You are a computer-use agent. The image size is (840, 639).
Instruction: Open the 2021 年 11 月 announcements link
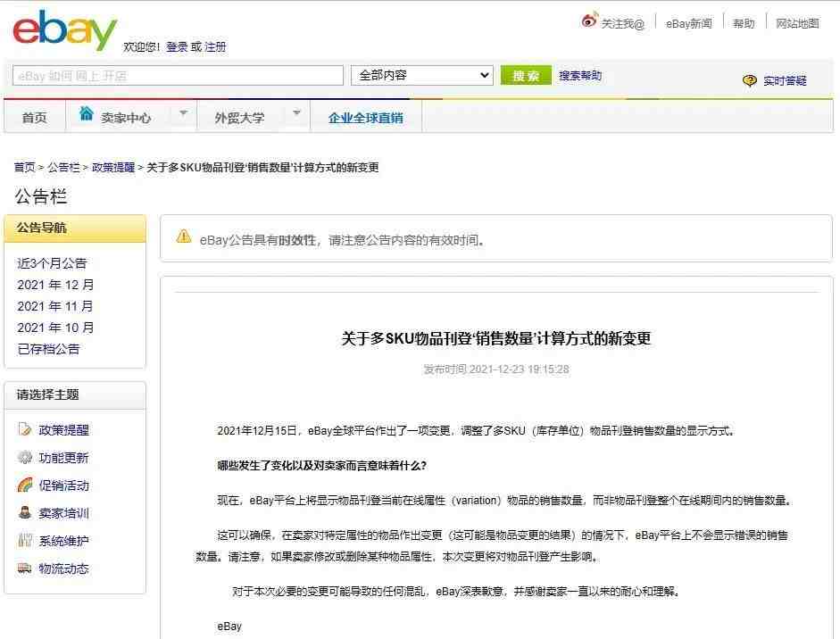click(55, 306)
